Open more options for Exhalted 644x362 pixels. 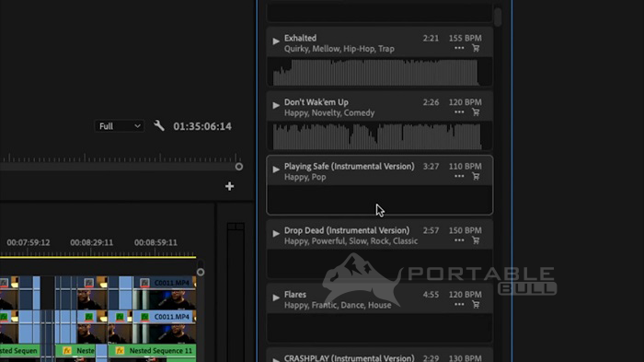pos(459,48)
